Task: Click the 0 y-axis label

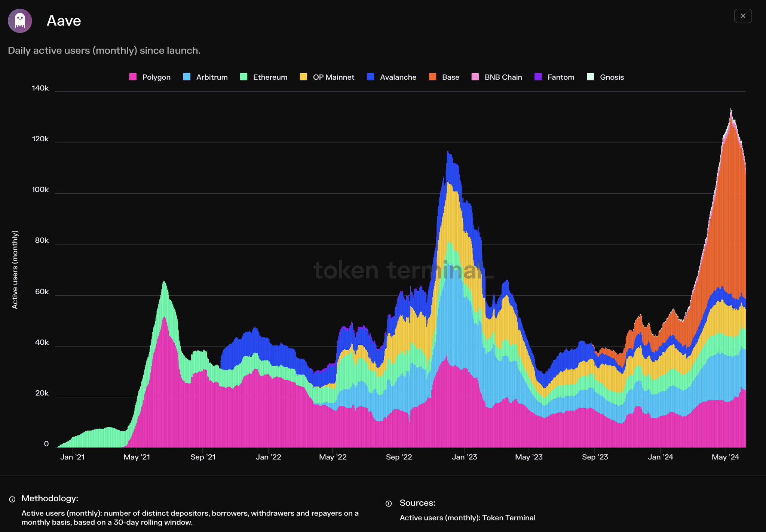Action: point(46,444)
